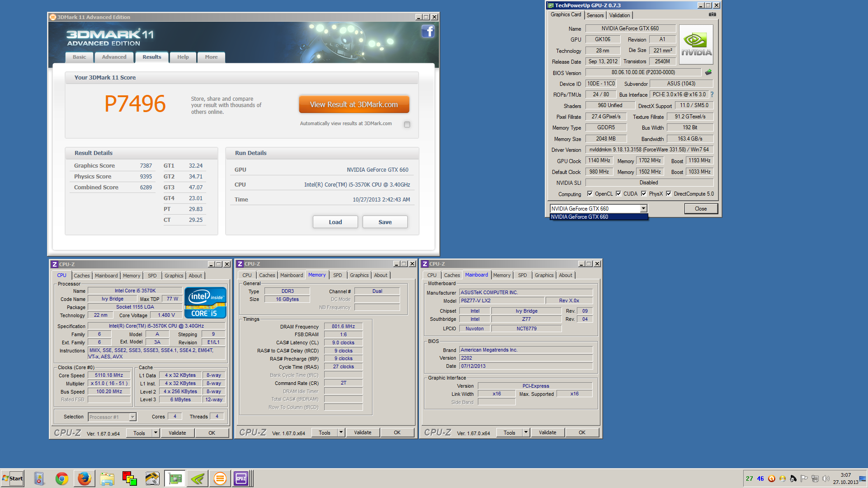Image resolution: width=868 pixels, height=488 pixels.
Task: Open the More tab in 3DMark
Action: (211, 57)
